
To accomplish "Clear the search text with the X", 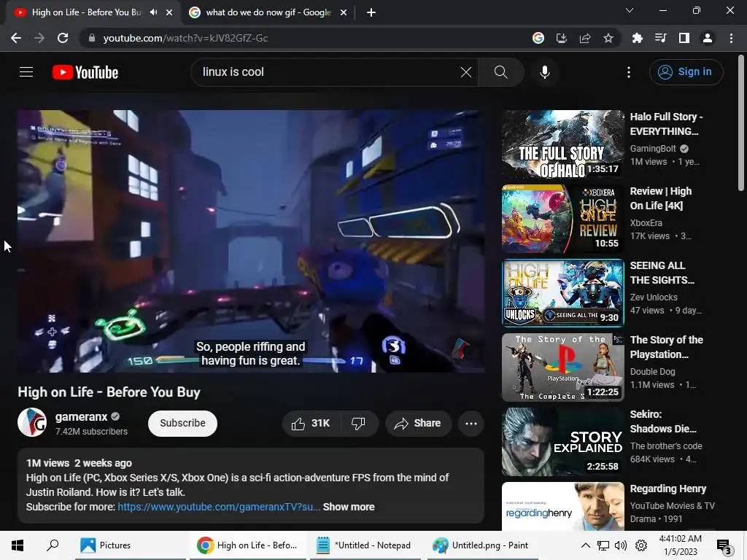I will (466, 72).
